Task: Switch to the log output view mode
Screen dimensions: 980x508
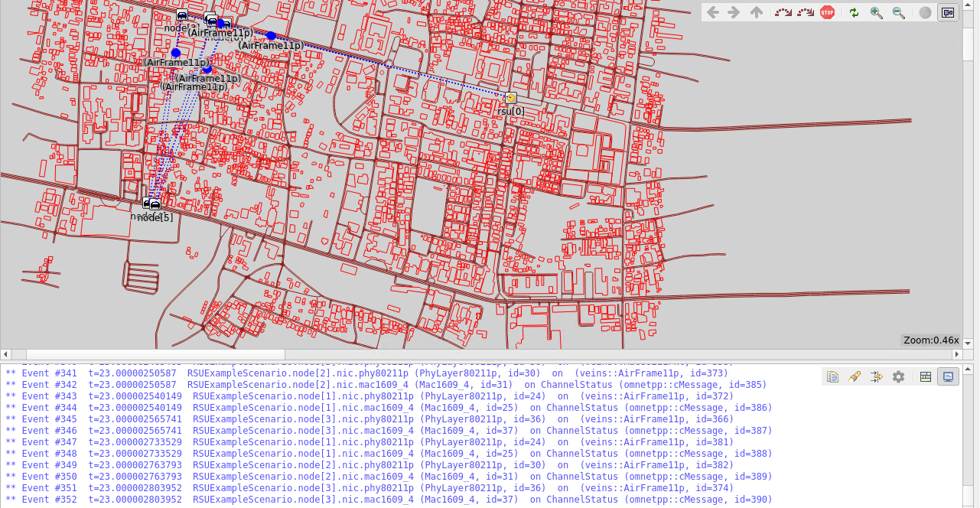Action: point(948,376)
